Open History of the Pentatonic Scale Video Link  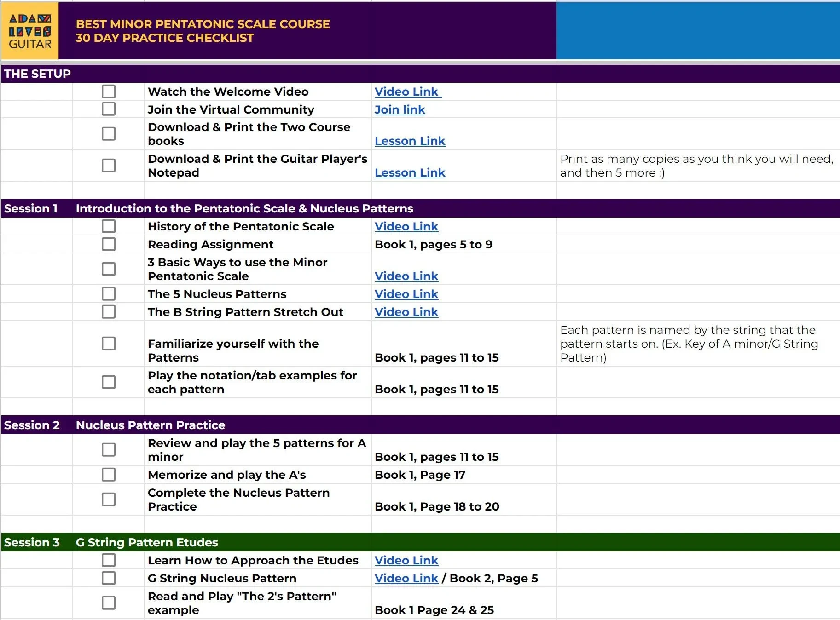(406, 226)
